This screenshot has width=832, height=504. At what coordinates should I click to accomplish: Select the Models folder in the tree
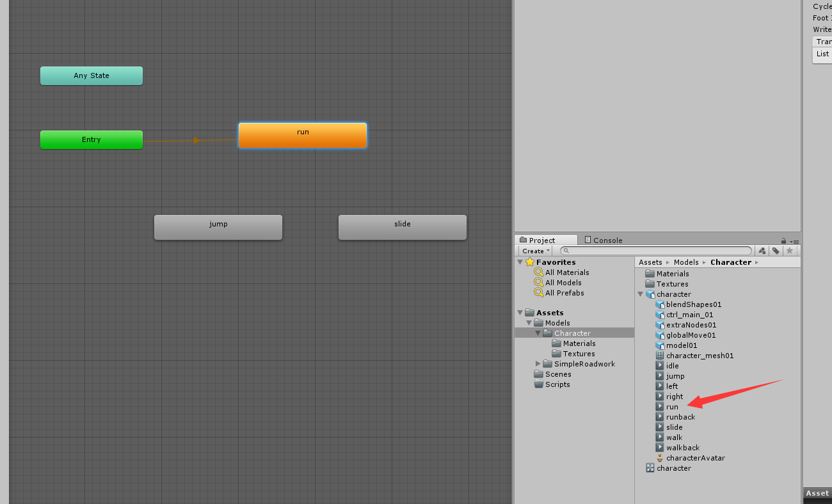[x=552, y=323]
